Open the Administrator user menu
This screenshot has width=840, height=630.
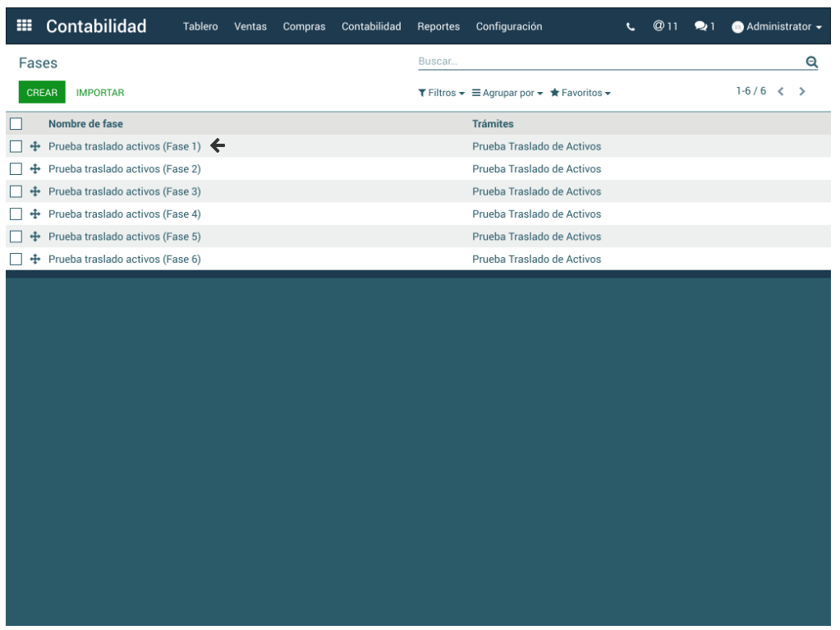(x=777, y=27)
